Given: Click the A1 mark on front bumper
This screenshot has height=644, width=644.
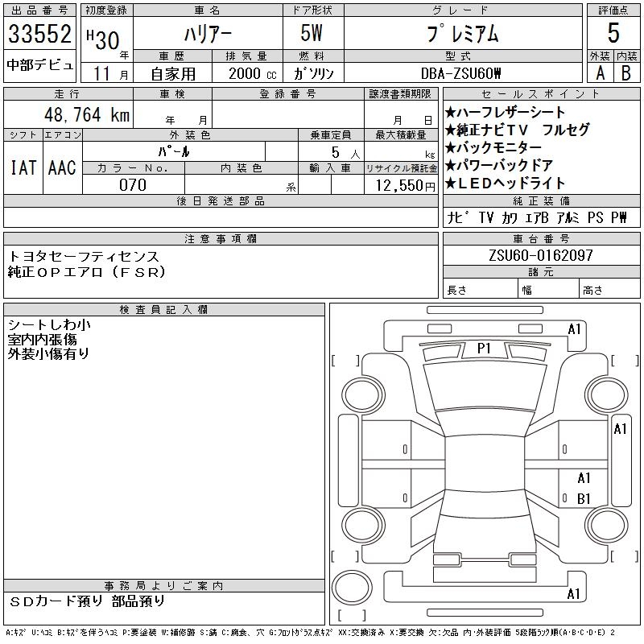Looking at the screenshot, I should (x=574, y=329).
